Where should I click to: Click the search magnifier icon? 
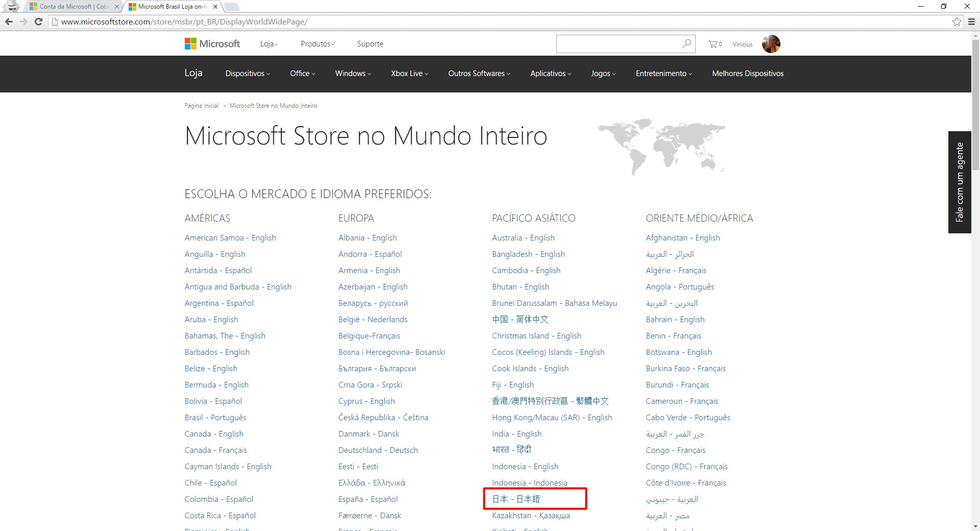point(687,44)
